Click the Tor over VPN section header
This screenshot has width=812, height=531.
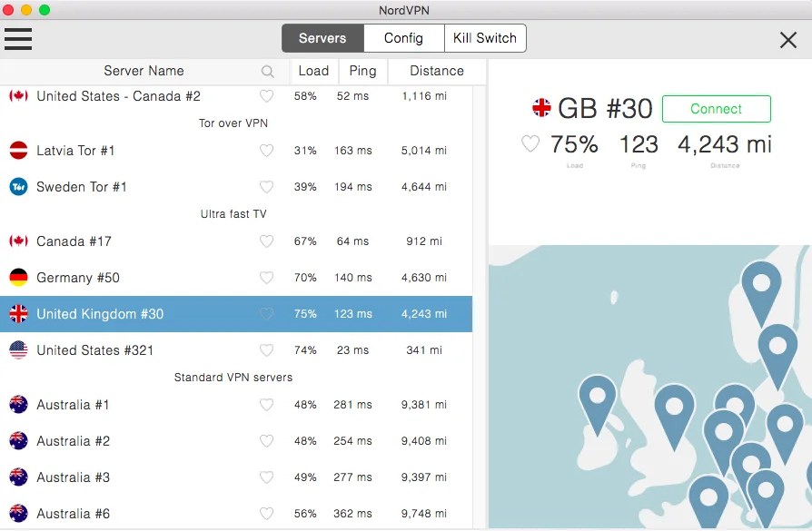pos(233,123)
